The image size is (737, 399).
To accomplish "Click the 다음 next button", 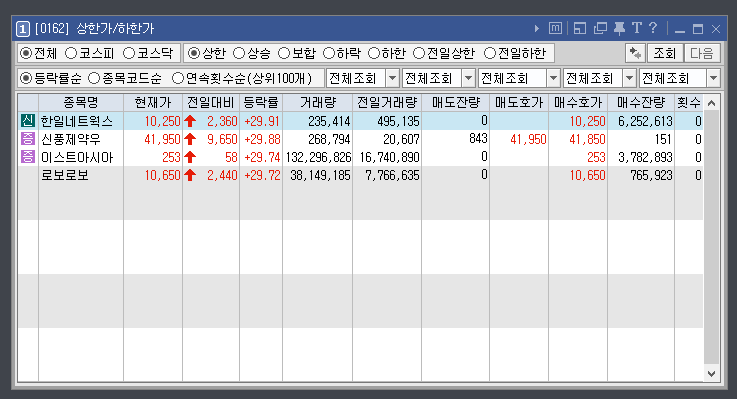I will click(x=702, y=53).
